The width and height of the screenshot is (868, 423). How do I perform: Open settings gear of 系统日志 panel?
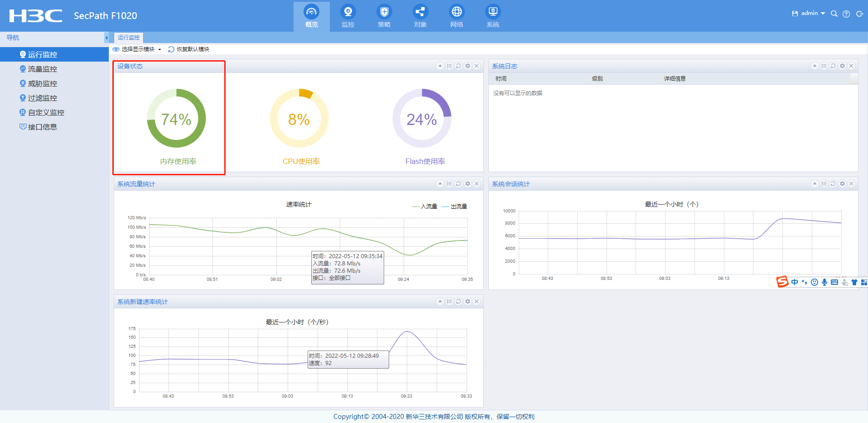842,66
